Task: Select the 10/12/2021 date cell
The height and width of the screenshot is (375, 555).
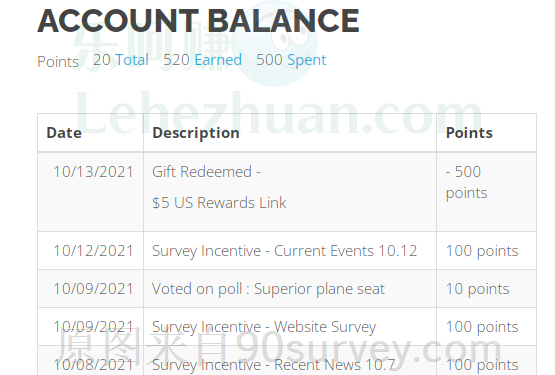Action: tap(93, 251)
